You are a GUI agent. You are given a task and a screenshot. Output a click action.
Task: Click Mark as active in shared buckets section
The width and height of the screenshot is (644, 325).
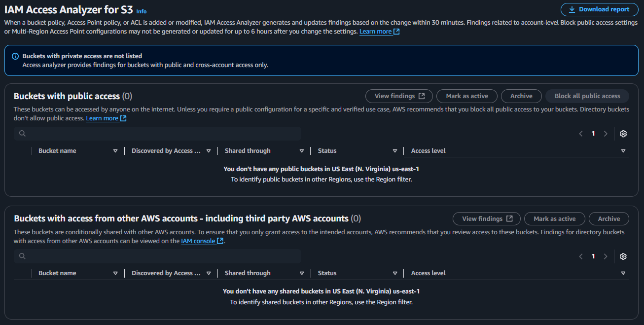(554, 218)
